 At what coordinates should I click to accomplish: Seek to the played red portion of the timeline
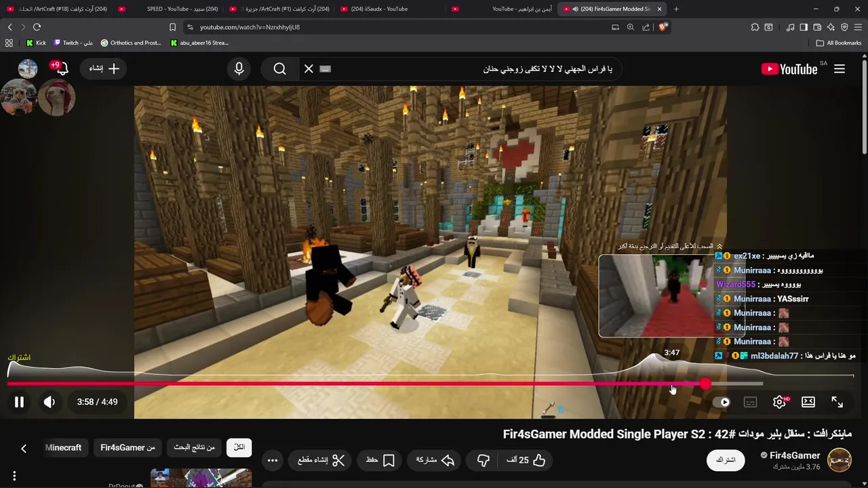[356, 384]
